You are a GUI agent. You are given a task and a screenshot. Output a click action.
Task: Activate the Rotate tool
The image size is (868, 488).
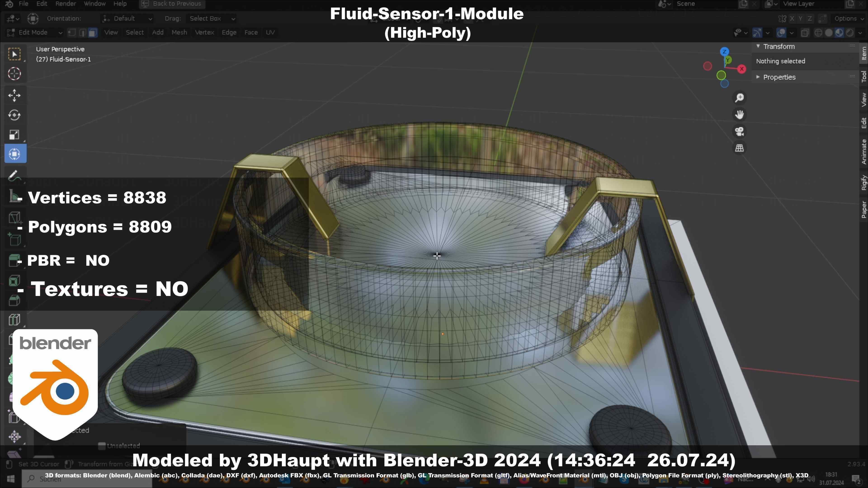tap(14, 115)
